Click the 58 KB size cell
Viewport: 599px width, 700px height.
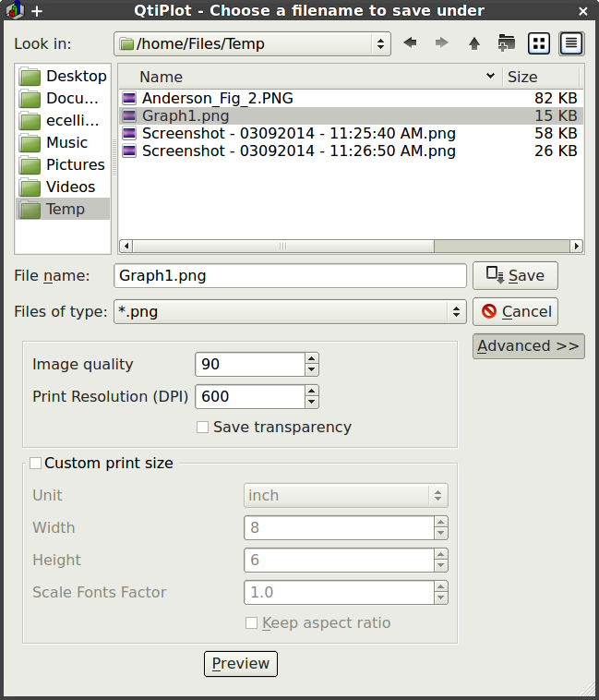(556, 134)
